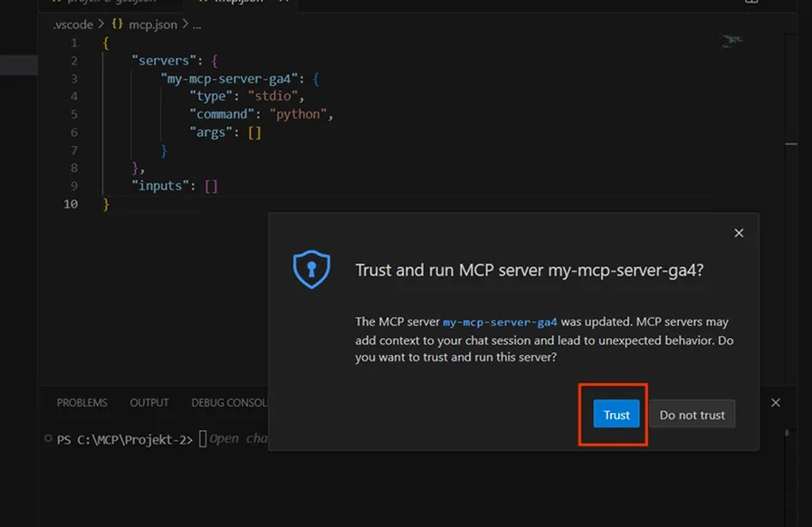The width and height of the screenshot is (812, 527).
Task: Click mcp.json in the breadcrumb path
Action: pyautogui.click(x=153, y=24)
